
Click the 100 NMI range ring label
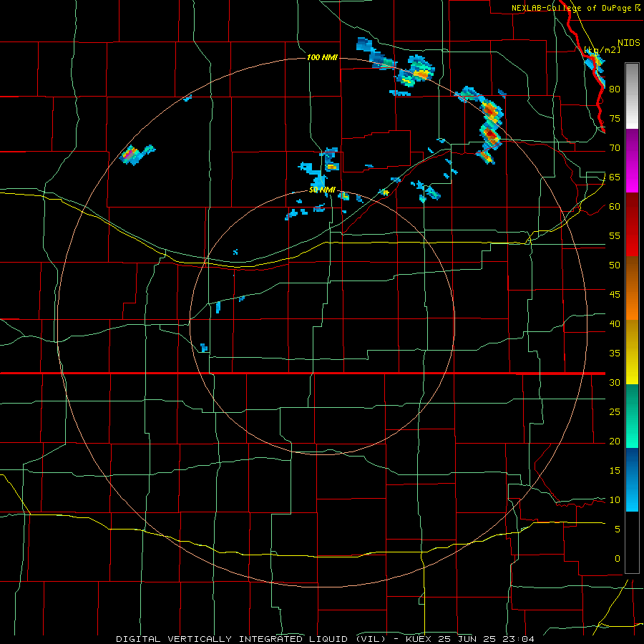322,57
